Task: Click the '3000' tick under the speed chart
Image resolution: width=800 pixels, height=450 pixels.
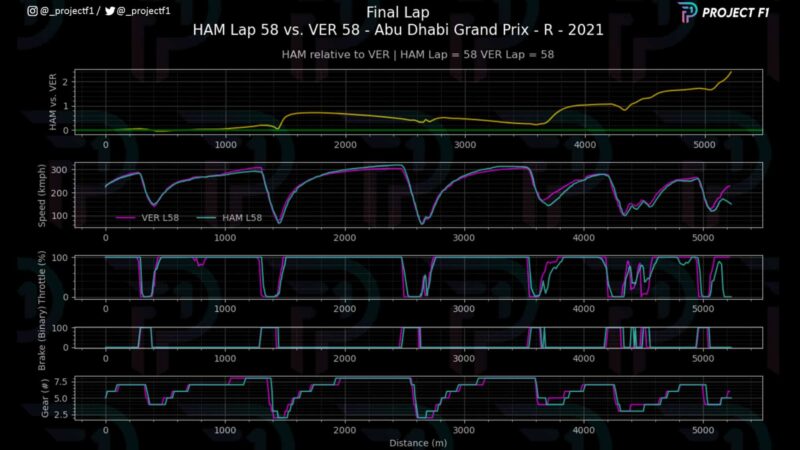Action: click(464, 238)
